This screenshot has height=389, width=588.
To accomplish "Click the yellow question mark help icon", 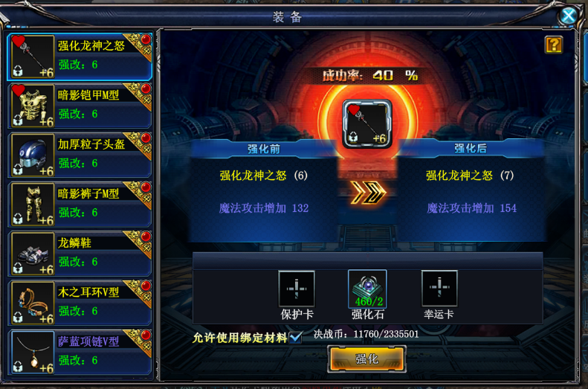I will pos(554,45).
